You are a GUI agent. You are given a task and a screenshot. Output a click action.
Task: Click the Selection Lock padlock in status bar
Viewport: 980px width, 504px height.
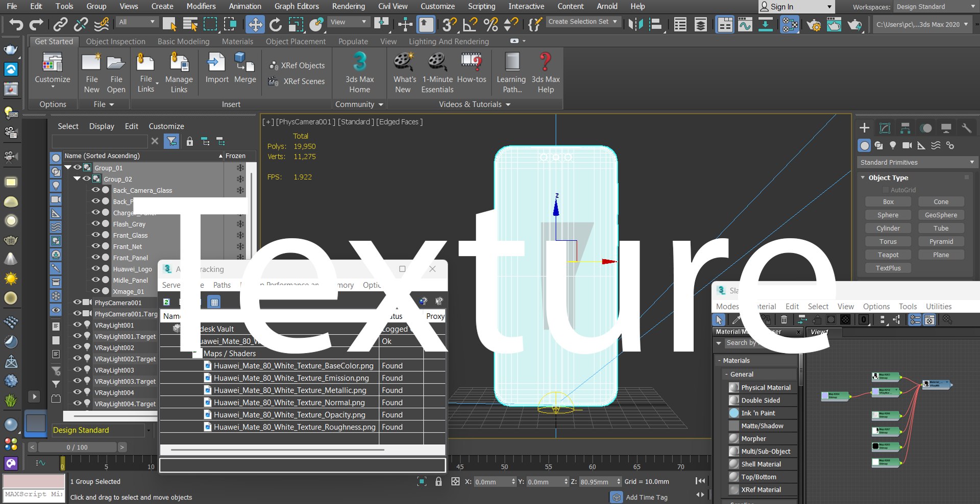click(438, 481)
